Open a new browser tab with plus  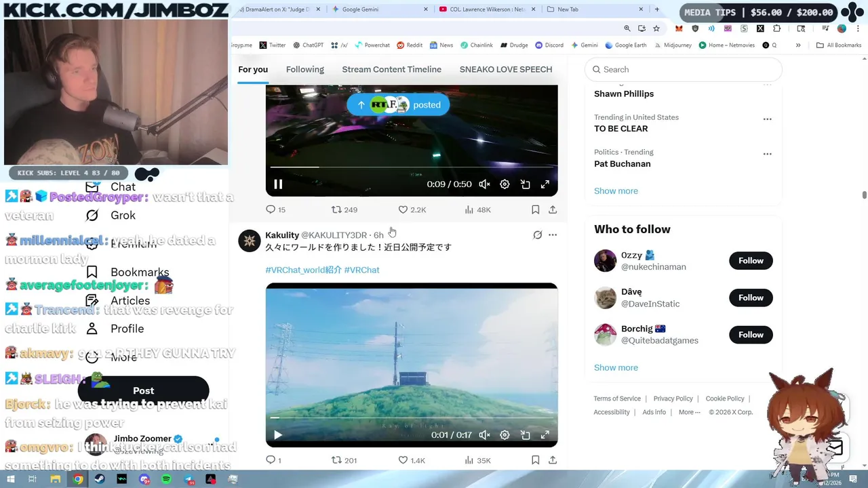click(656, 9)
